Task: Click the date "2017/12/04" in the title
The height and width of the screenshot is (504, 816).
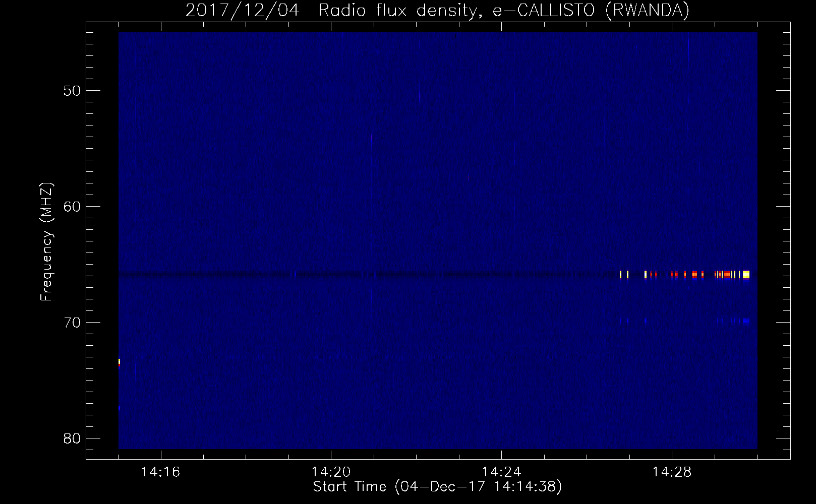Action: (x=244, y=10)
